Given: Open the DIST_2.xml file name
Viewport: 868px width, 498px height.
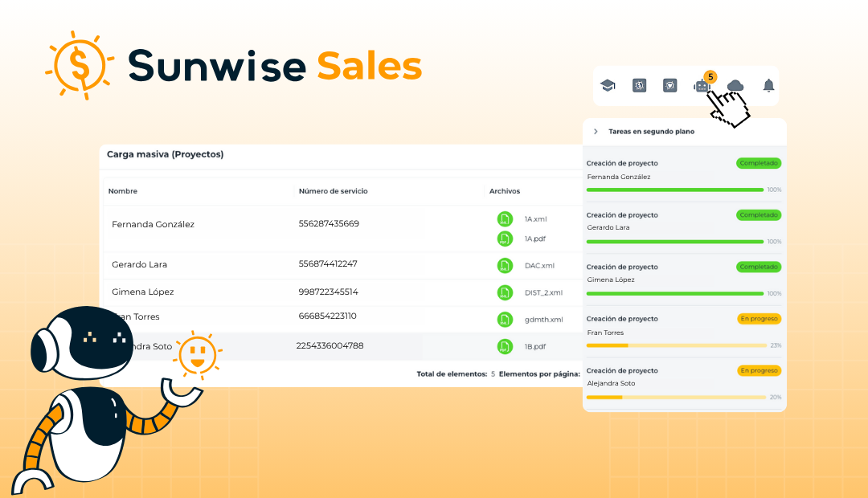Looking at the screenshot, I should coord(543,292).
